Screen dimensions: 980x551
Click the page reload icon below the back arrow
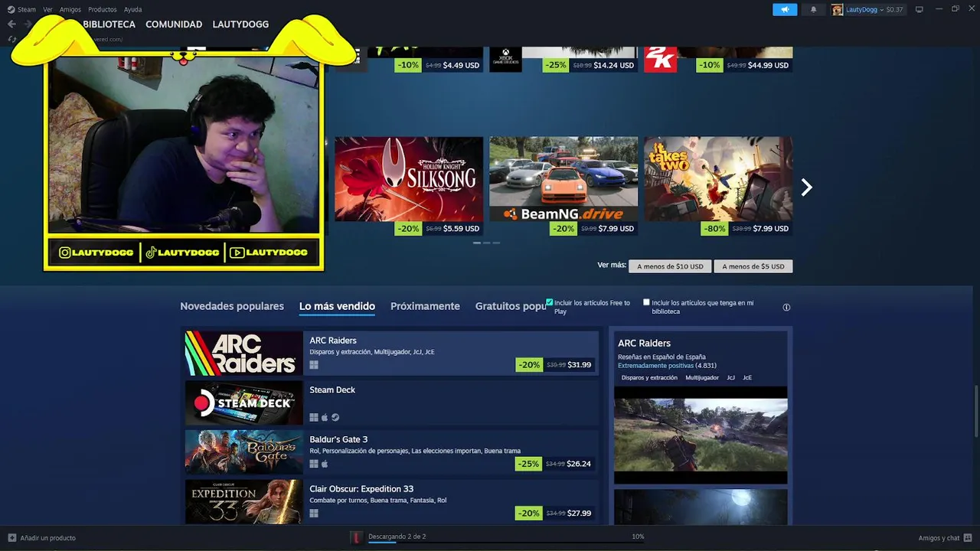pos(11,39)
